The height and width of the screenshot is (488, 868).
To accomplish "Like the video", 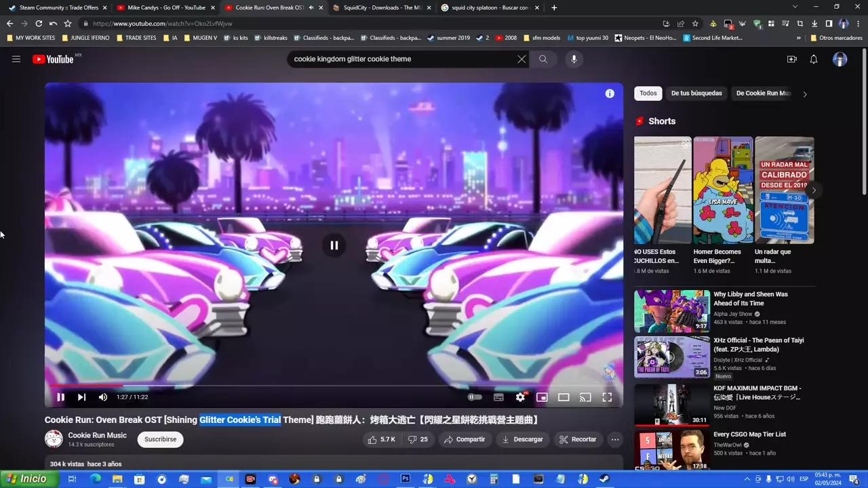I will [381, 439].
